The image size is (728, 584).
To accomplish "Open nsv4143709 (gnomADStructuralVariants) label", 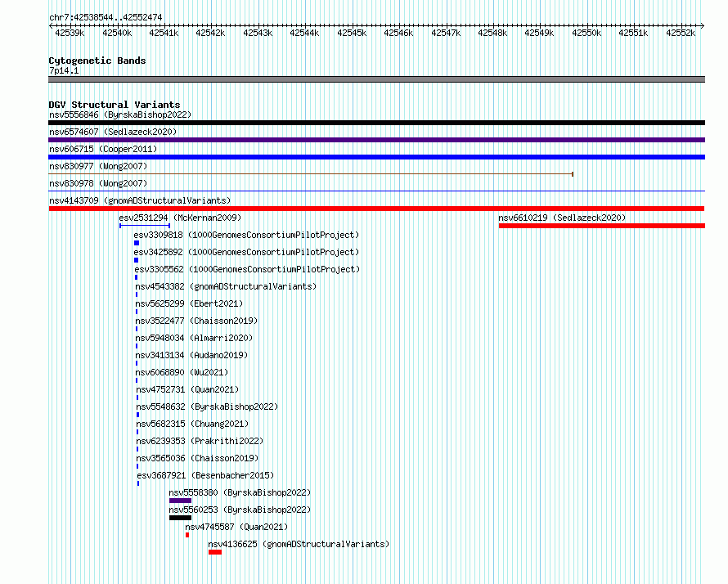I will click(140, 200).
